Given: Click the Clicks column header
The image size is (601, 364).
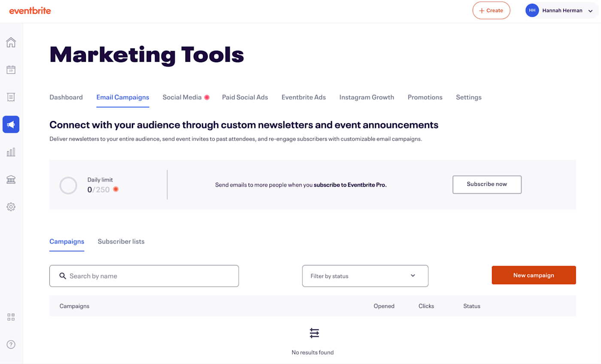Looking at the screenshot, I should (426, 306).
